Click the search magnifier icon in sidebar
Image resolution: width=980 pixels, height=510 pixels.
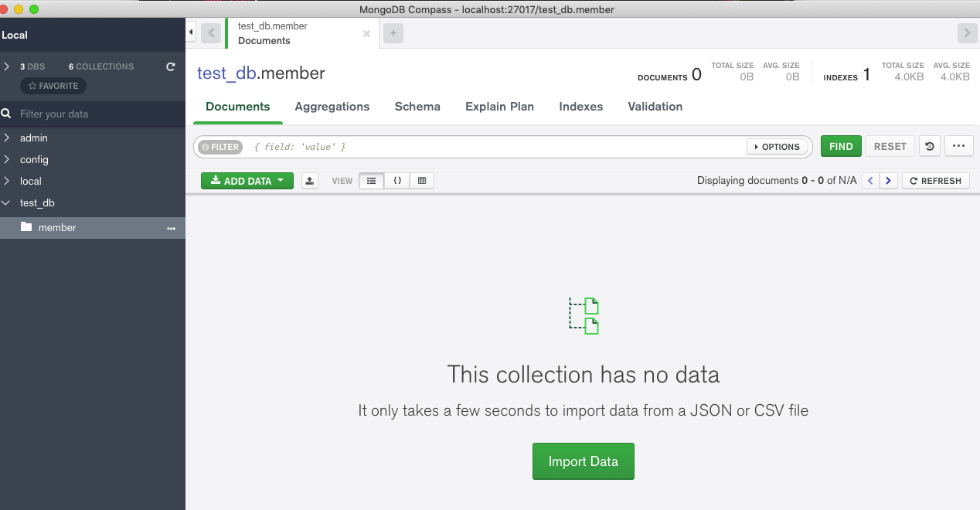pos(6,114)
